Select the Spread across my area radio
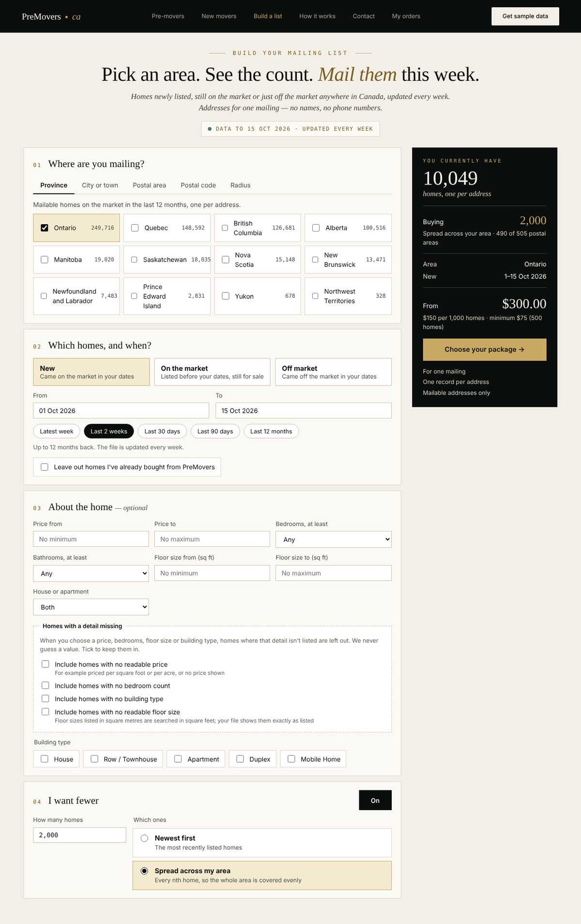The width and height of the screenshot is (581, 924). (144, 871)
